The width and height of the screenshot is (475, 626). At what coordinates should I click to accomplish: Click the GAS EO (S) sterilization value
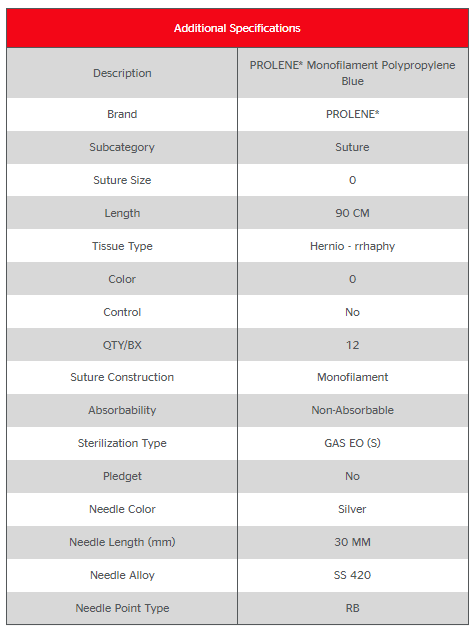(x=352, y=443)
